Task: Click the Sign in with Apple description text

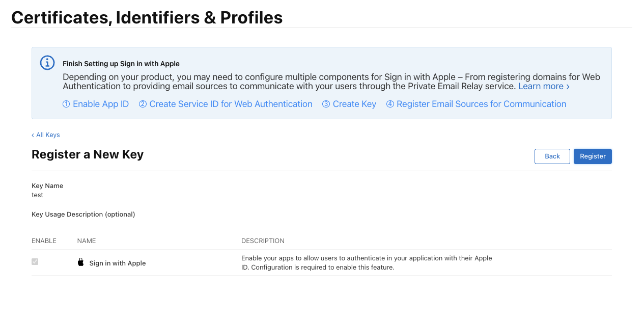Action: [367, 263]
